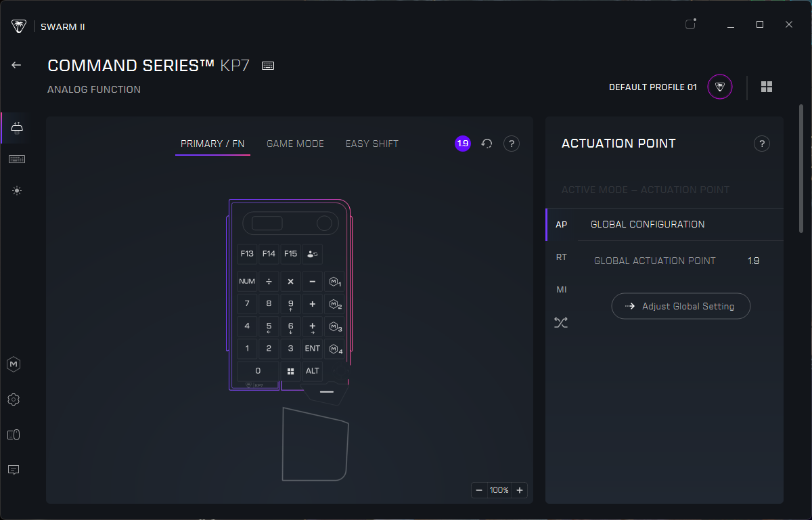Select the 3 key on keypad
This screenshot has height=520, width=812.
291,349
